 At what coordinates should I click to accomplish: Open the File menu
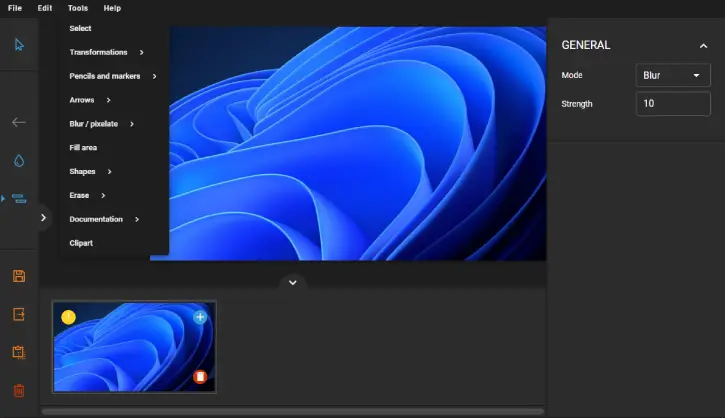click(15, 8)
